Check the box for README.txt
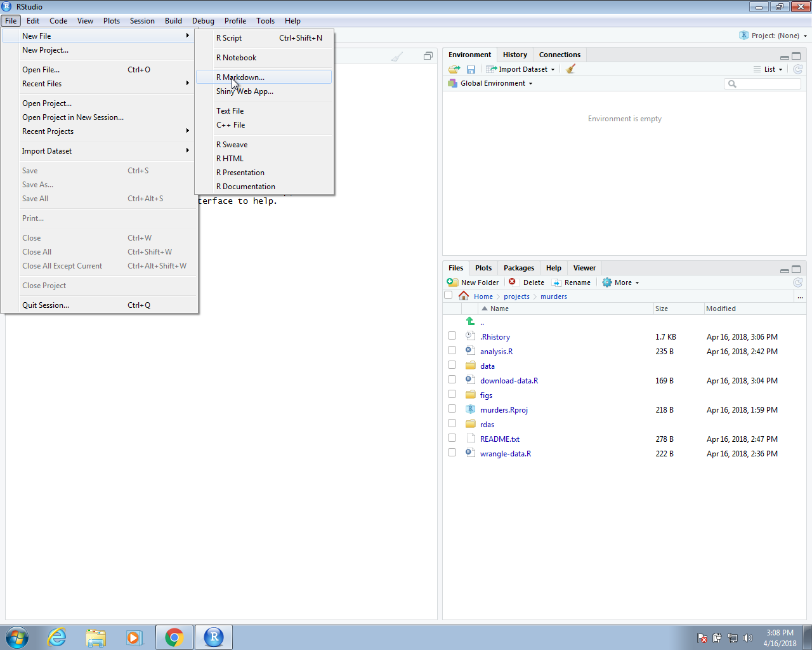 [x=452, y=438]
